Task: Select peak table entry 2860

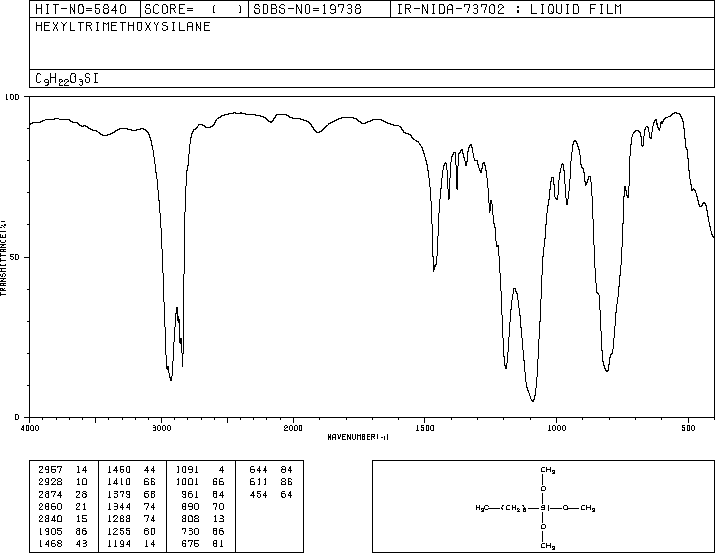Action: [x=50, y=507]
